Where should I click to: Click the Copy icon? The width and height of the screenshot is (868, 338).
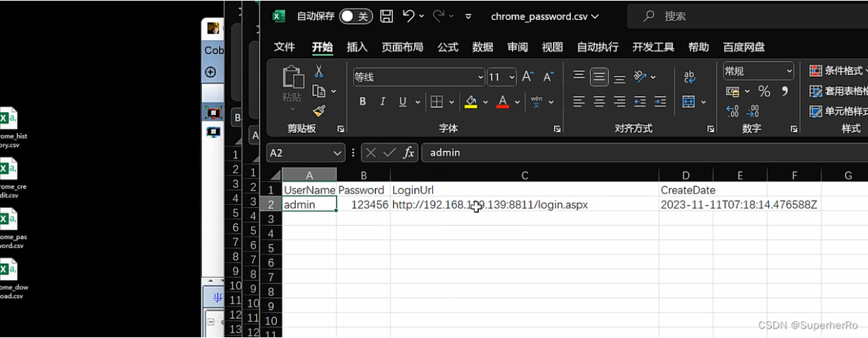point(319,91)
